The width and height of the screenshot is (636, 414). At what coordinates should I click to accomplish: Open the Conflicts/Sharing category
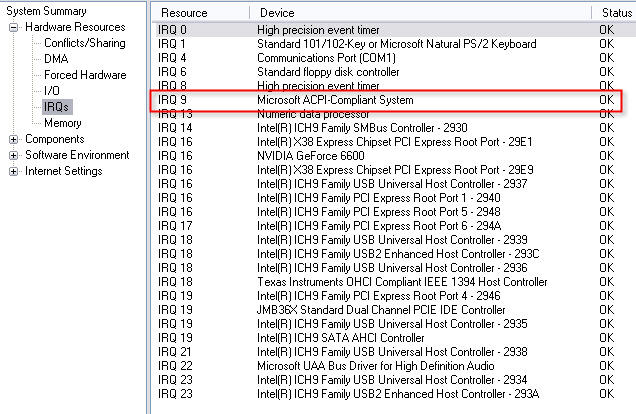(x=84, y=43)
